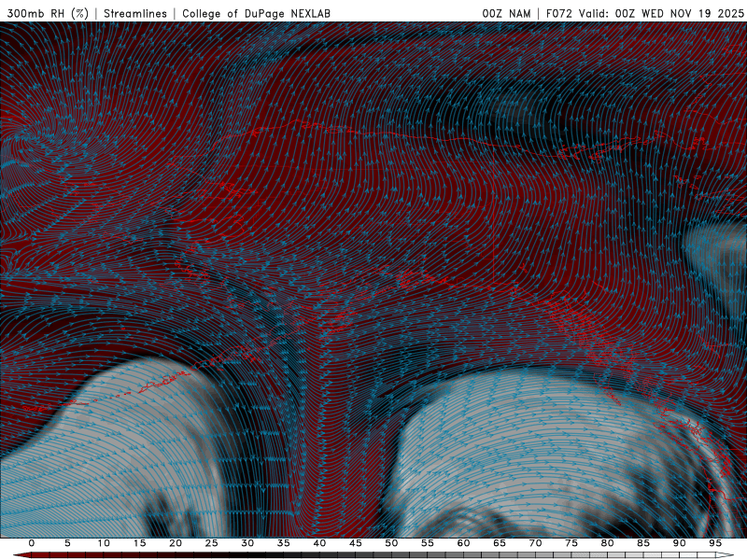The width and height of the screenshot is (747, 560).
Task: Click the "60" label on the RH scale
Action: pyautogui.click(x=463, y=543)
